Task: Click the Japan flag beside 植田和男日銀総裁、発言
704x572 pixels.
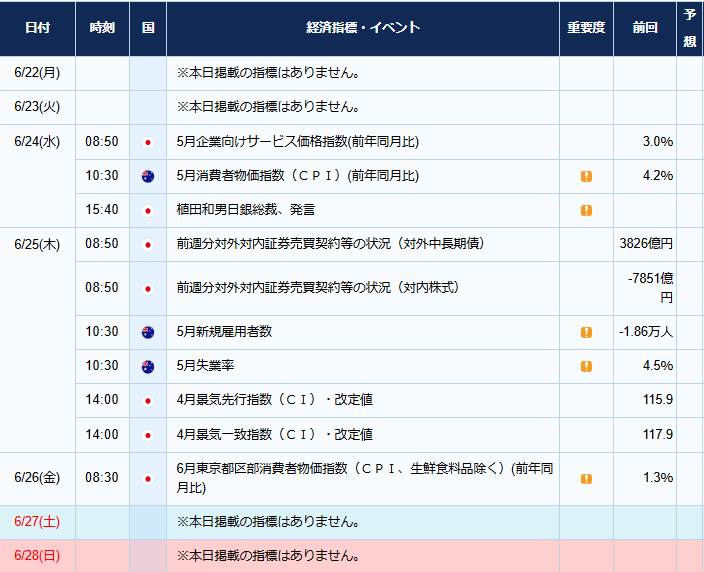Action: tap(148, 211)
